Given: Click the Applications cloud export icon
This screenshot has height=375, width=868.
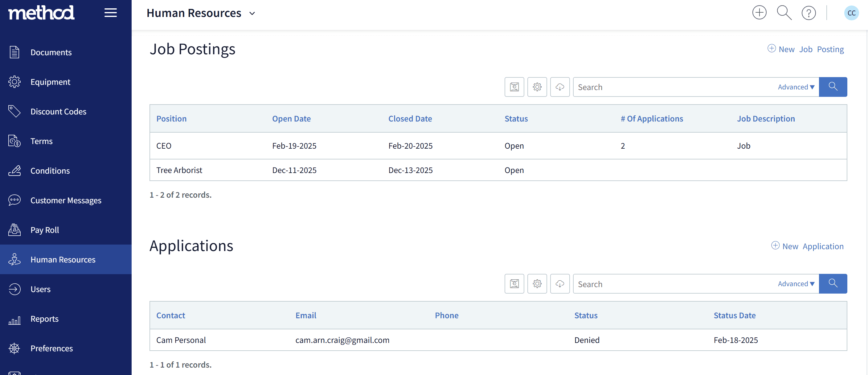Looking at the screenshot, I should pyautogui.click(x=560, y=284).
